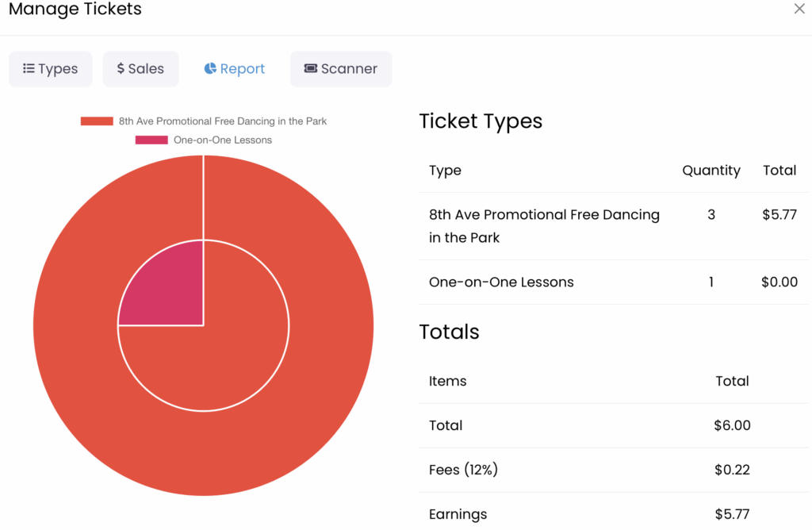Click the Earnings row in Totals
The height and width of the screenshot is (530, 812).
point(458,514)
